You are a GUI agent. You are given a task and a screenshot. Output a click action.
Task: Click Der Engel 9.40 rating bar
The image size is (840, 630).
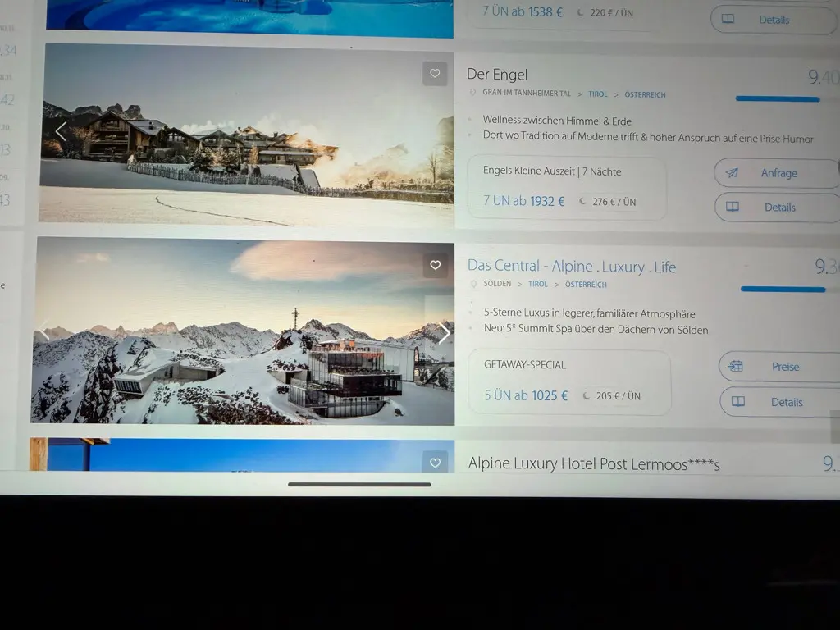[777, 98]
